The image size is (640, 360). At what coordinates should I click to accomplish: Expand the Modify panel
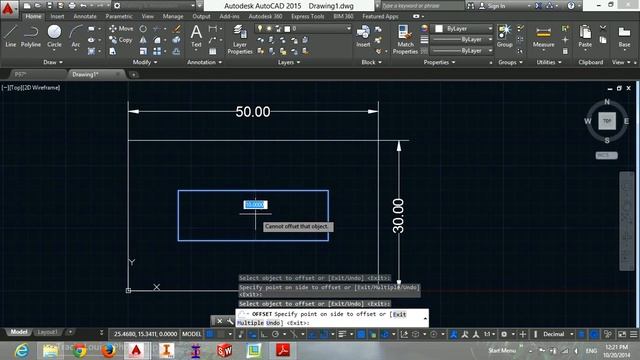(145, 62)
